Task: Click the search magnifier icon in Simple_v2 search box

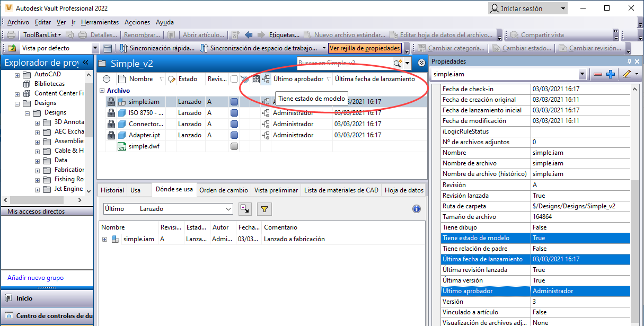Action: (x=397, y=63)
